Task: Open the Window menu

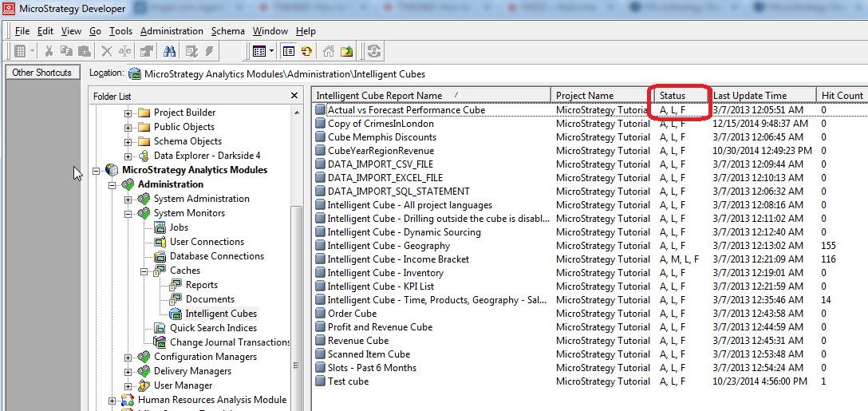Action: coord(270,31)
